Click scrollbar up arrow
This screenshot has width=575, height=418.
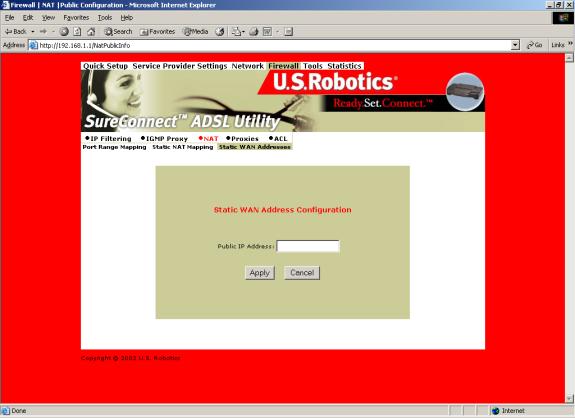click(x=569, y=58)
